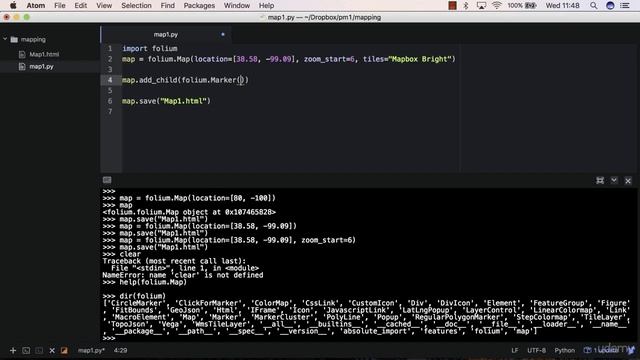Select map1.py in the tree view
Image resolution: width=640 pixels, height=360 pixels.
click(41, 66)
